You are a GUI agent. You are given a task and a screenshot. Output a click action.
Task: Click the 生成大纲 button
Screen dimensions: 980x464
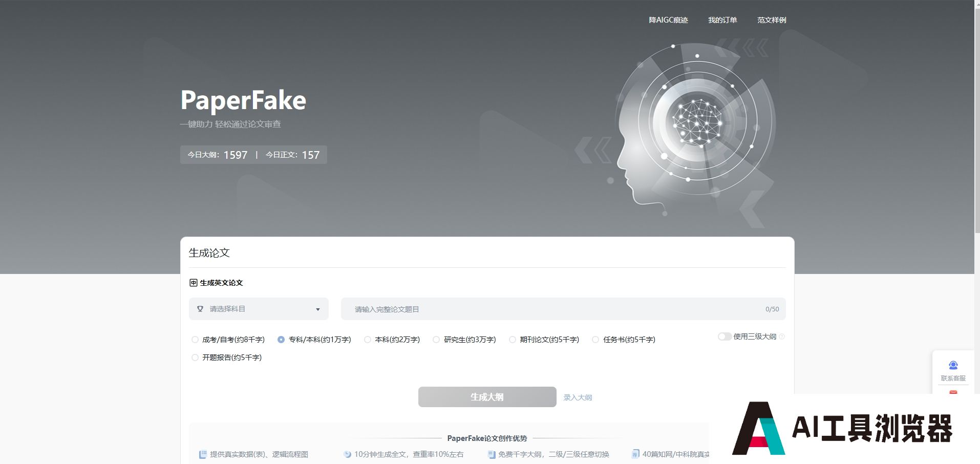[487, 397]
